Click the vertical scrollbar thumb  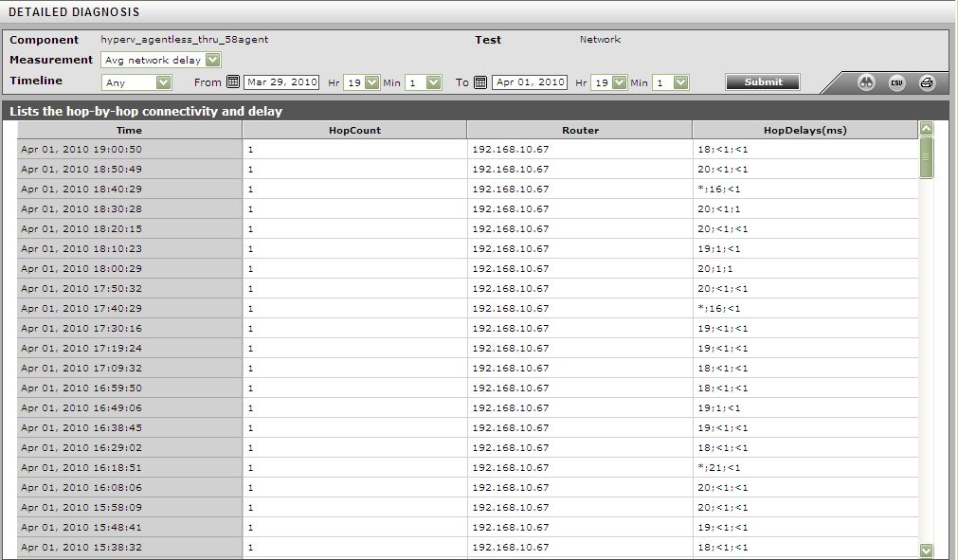926,157
